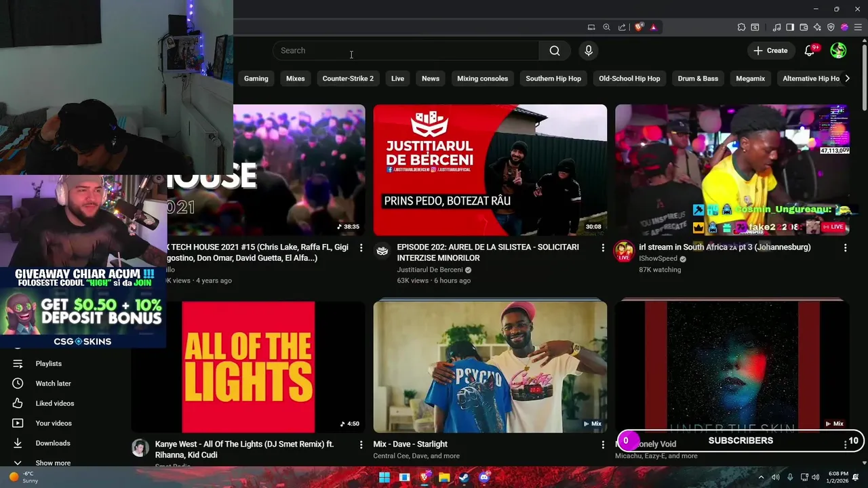The image size is (868, 488).
Task: Select the Live category chip
Action: point(397,79)
